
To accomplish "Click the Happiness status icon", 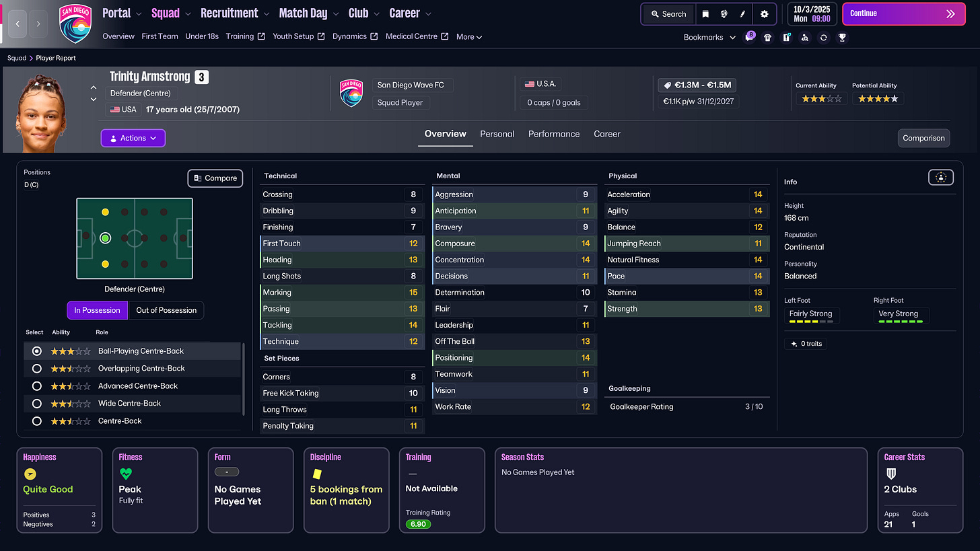I will pos(30,474).
